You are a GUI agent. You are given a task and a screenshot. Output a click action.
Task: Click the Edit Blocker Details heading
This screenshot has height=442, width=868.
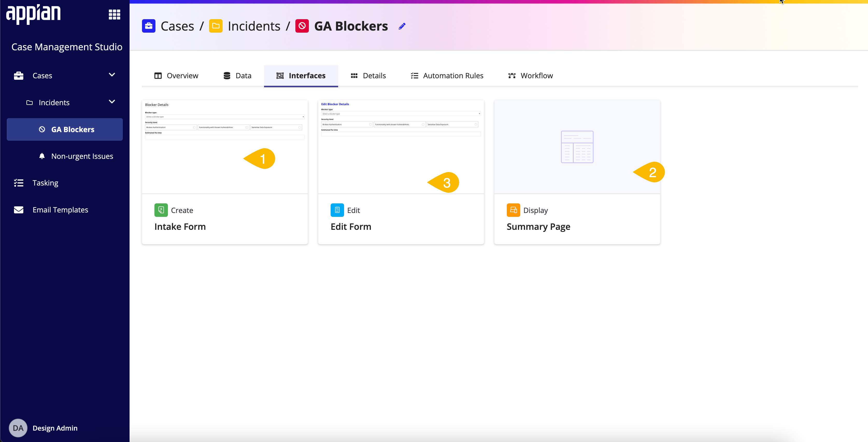335,104
